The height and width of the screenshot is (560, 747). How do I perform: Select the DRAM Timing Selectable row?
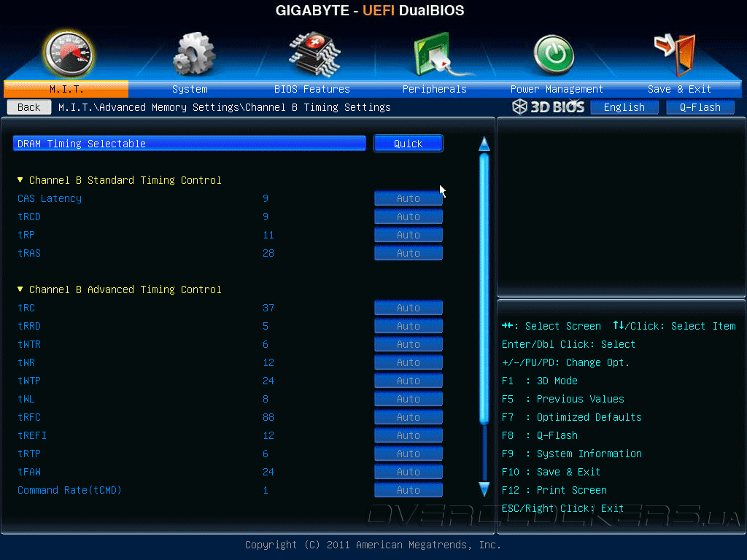click(x=190, y=144)
